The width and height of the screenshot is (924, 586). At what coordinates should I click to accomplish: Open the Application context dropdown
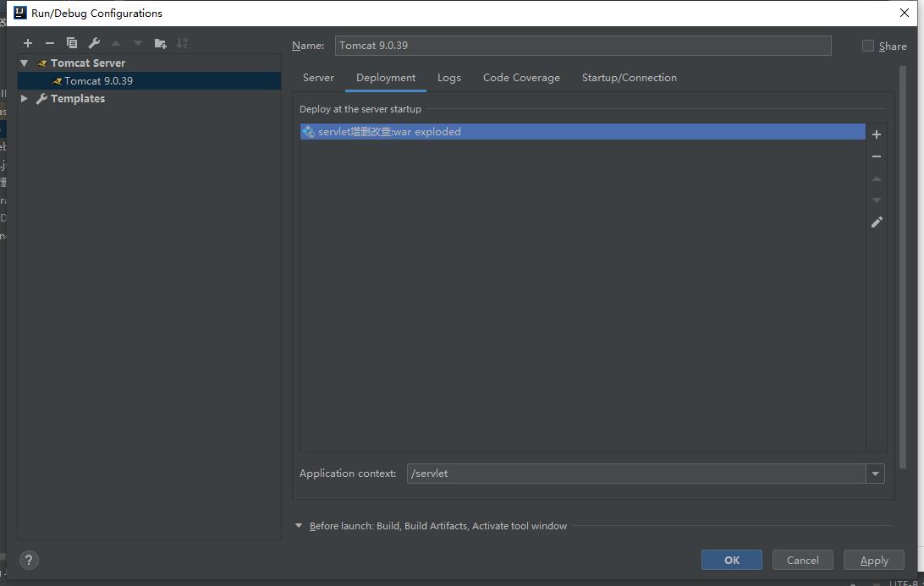(875, 474)
